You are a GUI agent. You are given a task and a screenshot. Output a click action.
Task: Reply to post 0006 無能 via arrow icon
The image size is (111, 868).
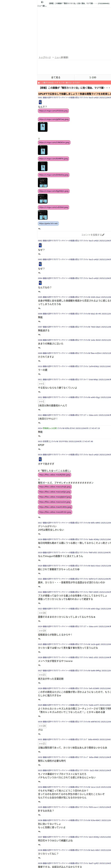(x=39, y=321)
